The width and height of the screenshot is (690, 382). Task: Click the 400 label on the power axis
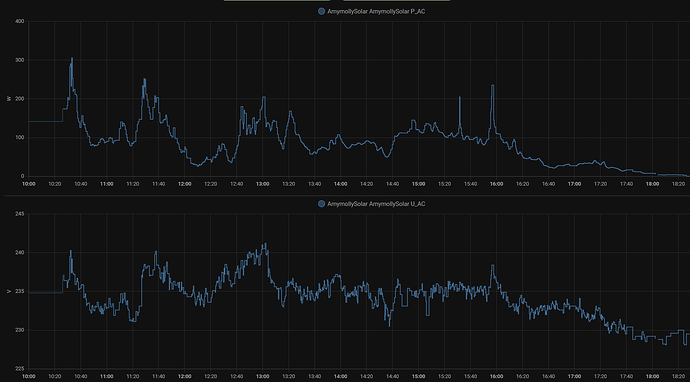click(20, 22)
